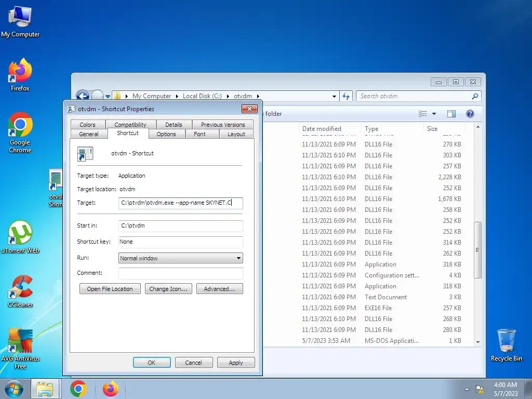The height and width of the screenshot is (399, 532).
Task: Click Cancel in the properties dialog
Action: tap(194, 362)
